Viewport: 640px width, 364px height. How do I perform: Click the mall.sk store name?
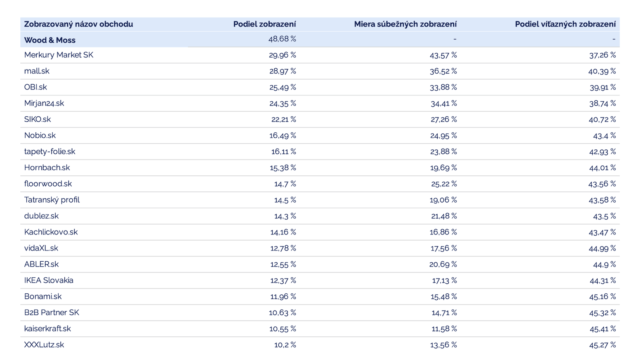tap(37, 71)
